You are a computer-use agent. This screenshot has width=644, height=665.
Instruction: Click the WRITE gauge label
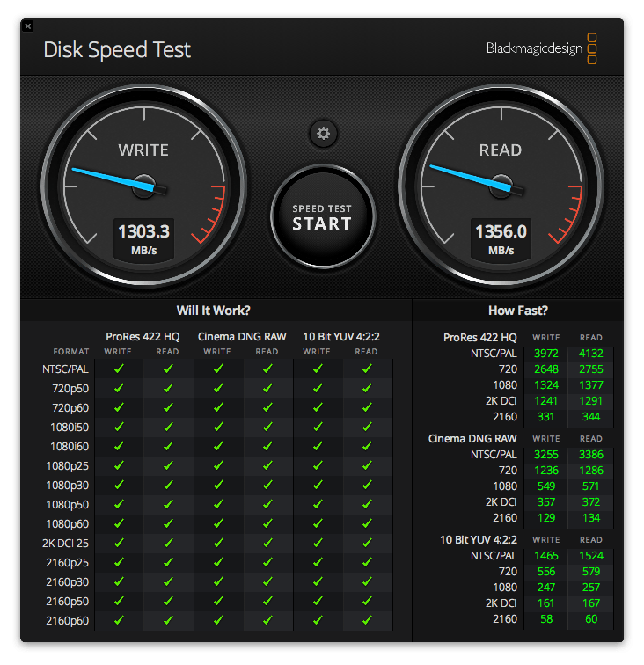pos(143,150)
